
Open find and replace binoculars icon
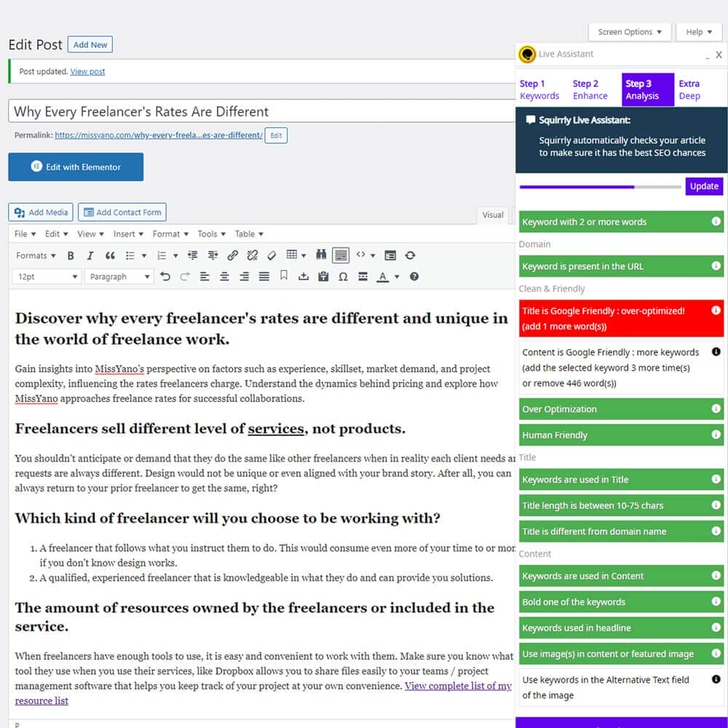pos(321,256)
